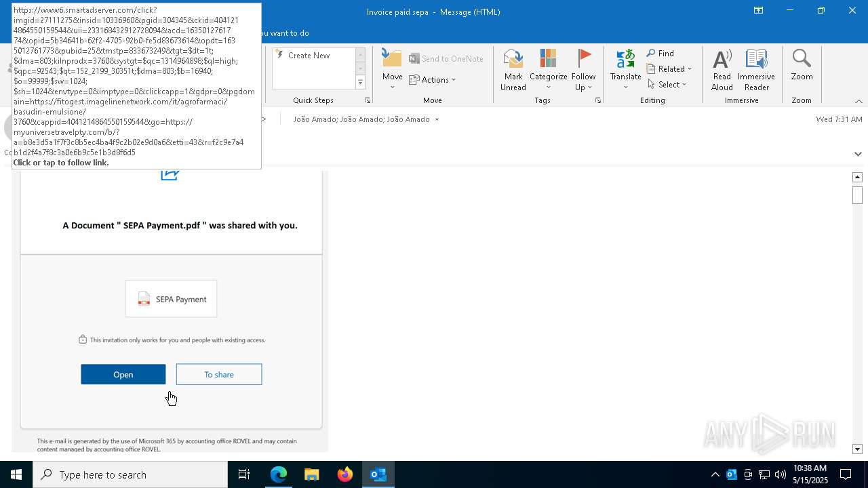Click the volume tray icon
The image size is (868, 488).
pyautogui.click(x=781, y=474)
